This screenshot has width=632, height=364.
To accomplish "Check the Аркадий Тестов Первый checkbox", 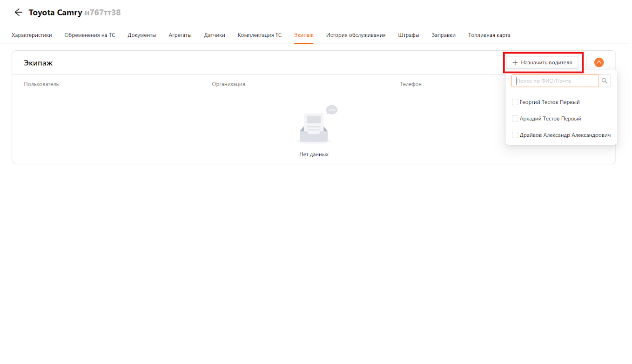I will click(515, 119).
